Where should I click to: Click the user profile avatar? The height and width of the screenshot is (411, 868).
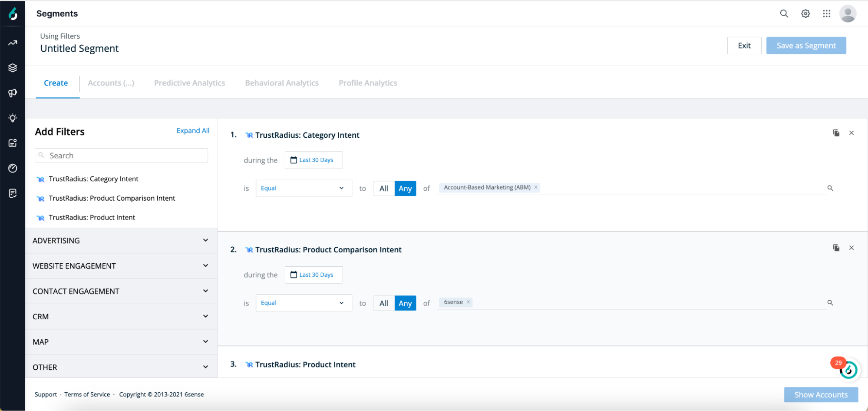coord(848,13)
